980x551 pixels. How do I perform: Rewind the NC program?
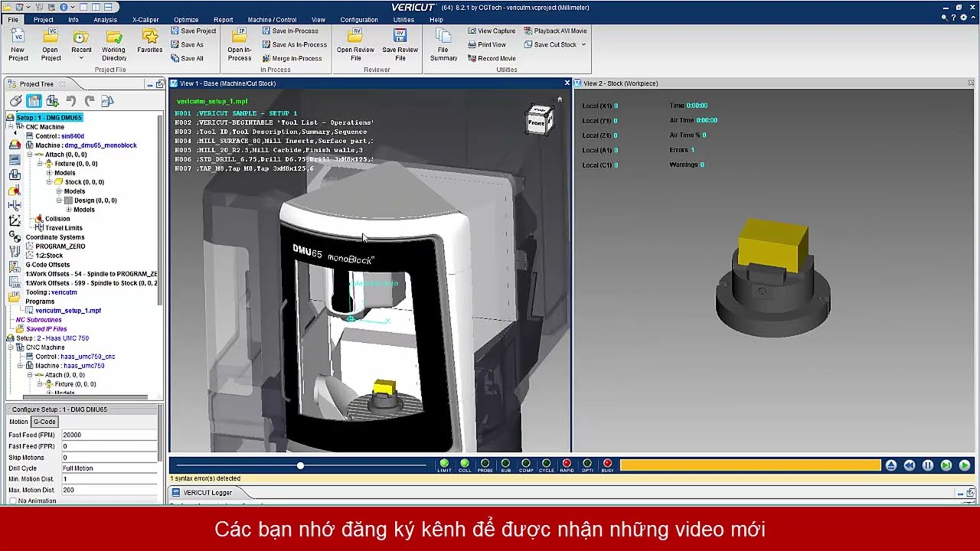909,465
